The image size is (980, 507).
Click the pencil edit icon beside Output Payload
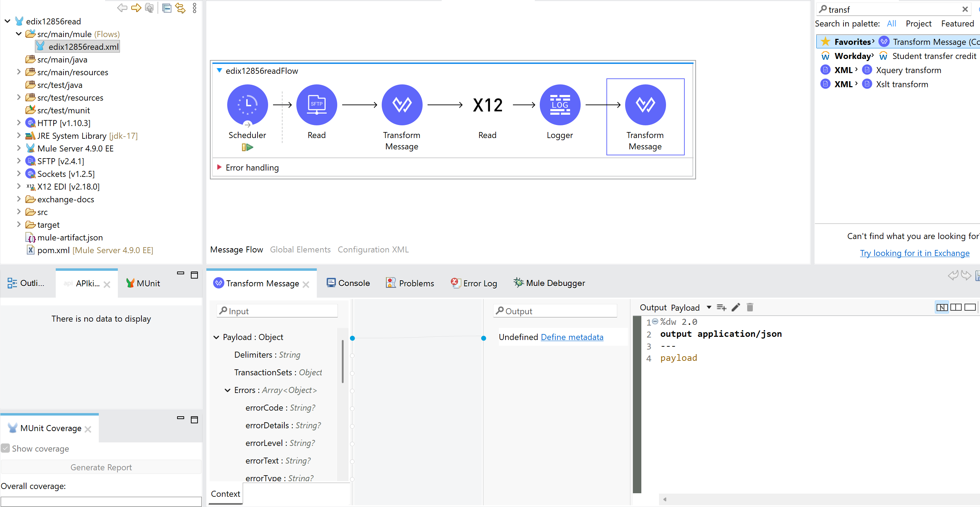coord(736,307)
